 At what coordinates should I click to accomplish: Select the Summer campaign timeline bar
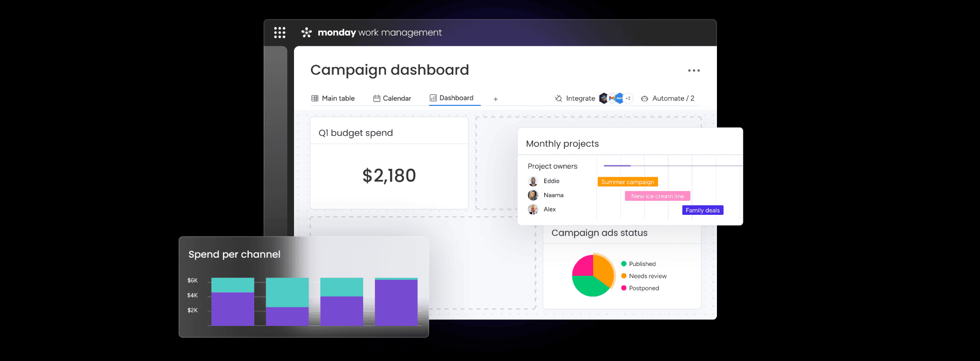[627, 182]
